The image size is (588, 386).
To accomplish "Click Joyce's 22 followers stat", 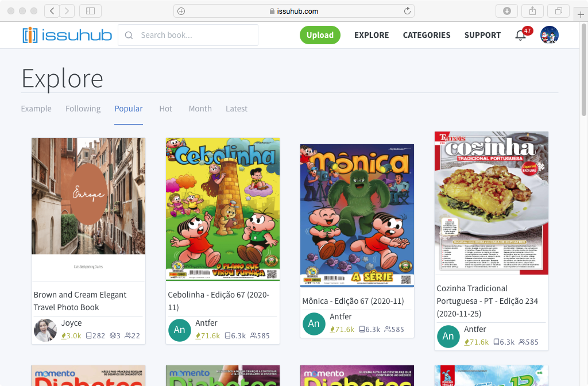I will click(x=132, y=335).
